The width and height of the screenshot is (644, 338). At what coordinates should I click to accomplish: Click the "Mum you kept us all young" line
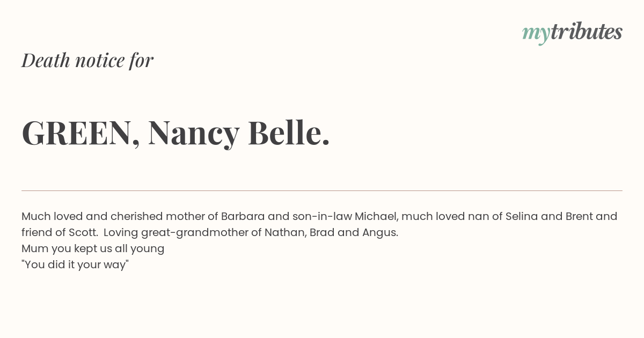(x=93, y=249)
